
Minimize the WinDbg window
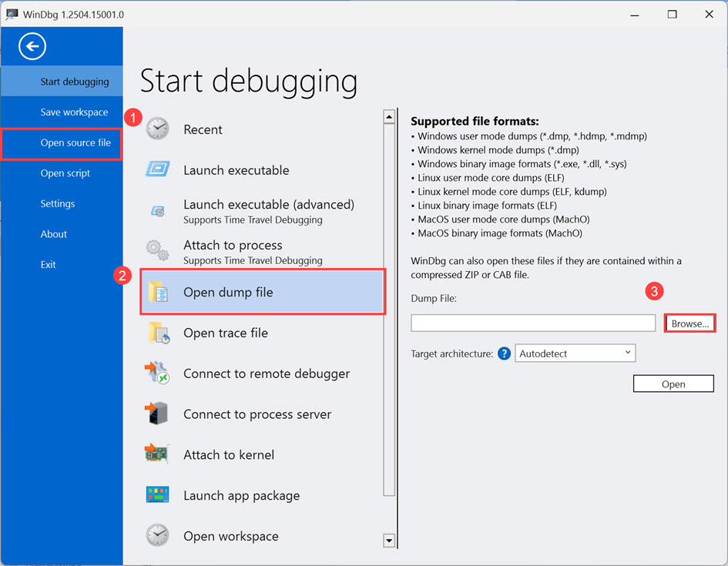pyautogui.click(x=635, y=15)
